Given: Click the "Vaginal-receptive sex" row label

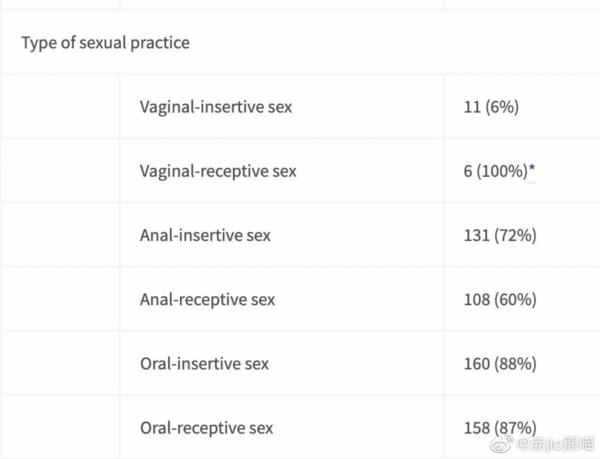Looking at the screenshot, I should [x=218, y=171].
